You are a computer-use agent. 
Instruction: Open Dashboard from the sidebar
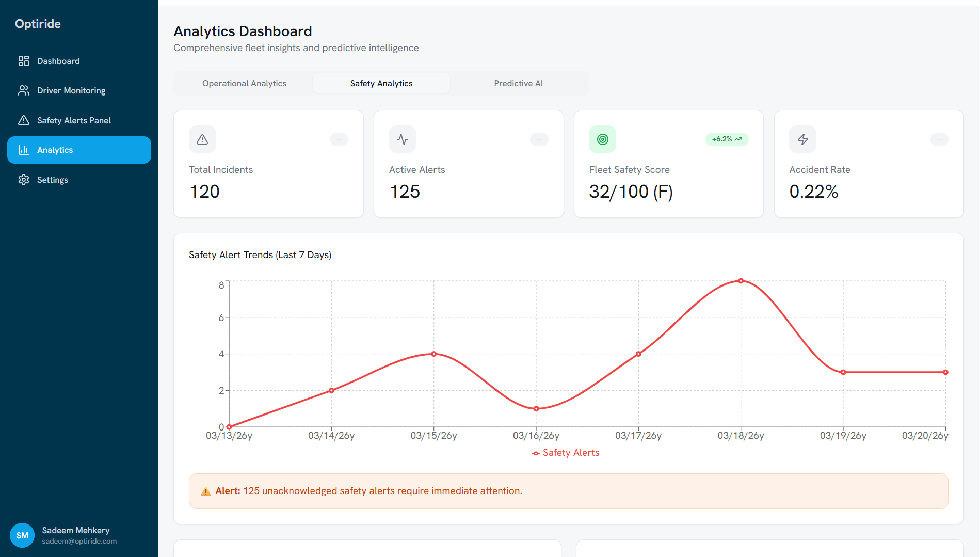(x=79, y=61)
